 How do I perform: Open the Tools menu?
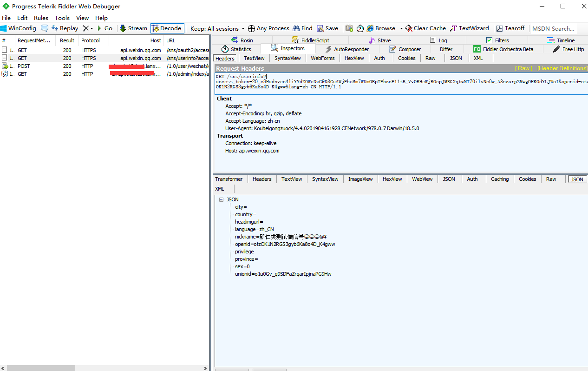pos(62,18)
